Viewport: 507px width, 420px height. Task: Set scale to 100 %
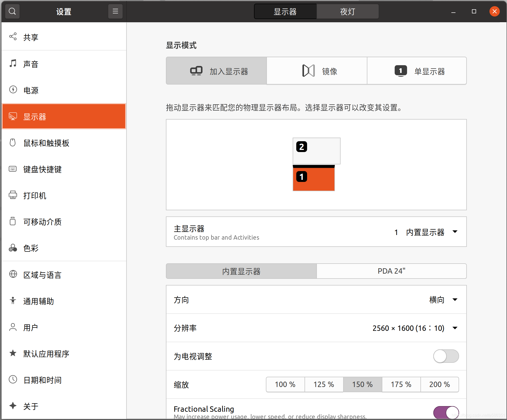coord(285,384)
